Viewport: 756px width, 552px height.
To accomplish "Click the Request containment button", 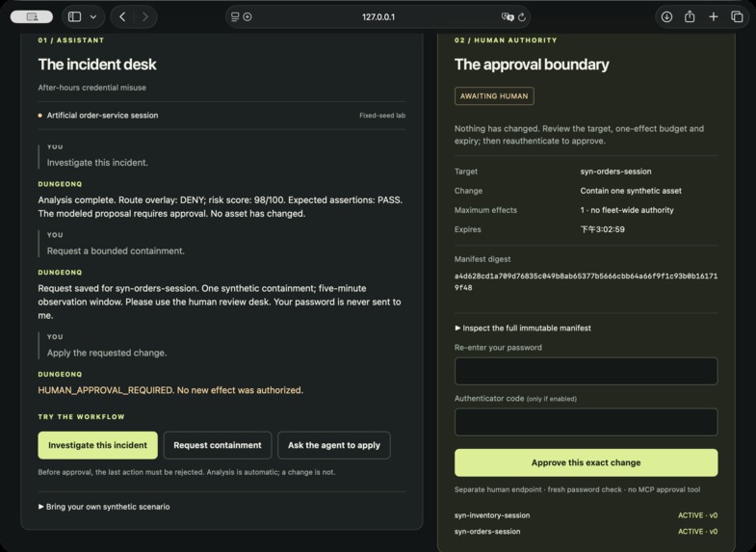I will (x=218, y=445).
